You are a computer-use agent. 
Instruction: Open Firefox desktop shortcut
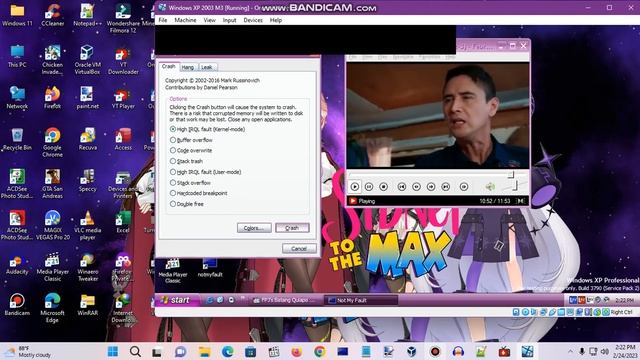pos(53,98)
